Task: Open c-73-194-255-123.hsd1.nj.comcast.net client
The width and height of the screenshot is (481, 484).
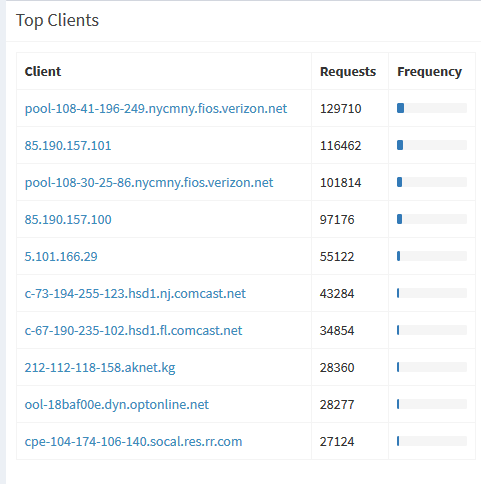Action: tap(135, 294)
